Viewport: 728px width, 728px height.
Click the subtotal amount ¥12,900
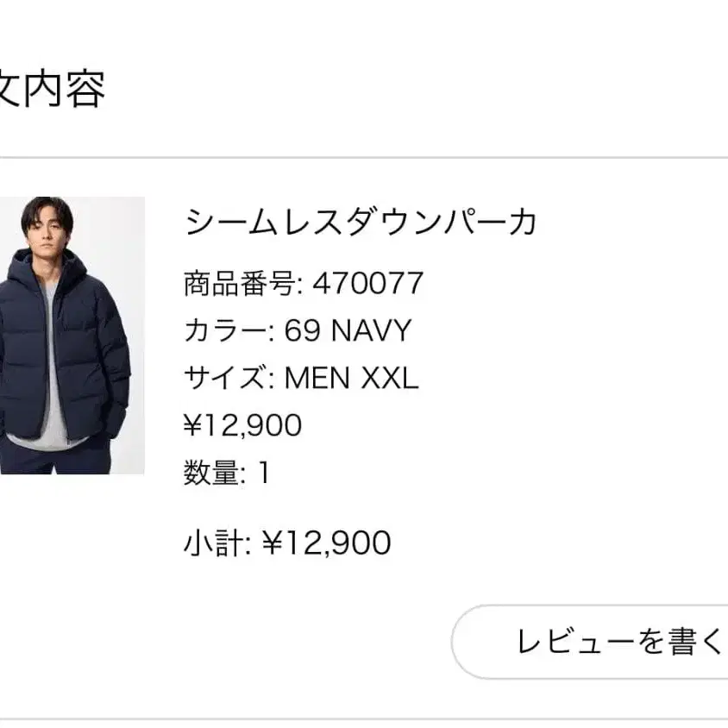coord(326,543)
